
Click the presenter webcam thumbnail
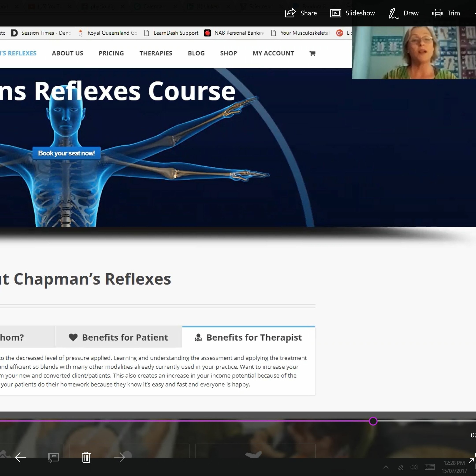pos(414,53)
